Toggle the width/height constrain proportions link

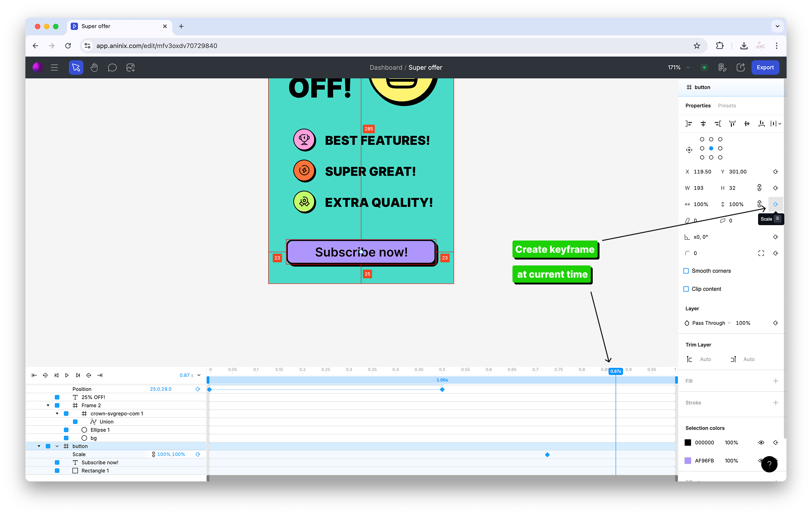(759, 188)
